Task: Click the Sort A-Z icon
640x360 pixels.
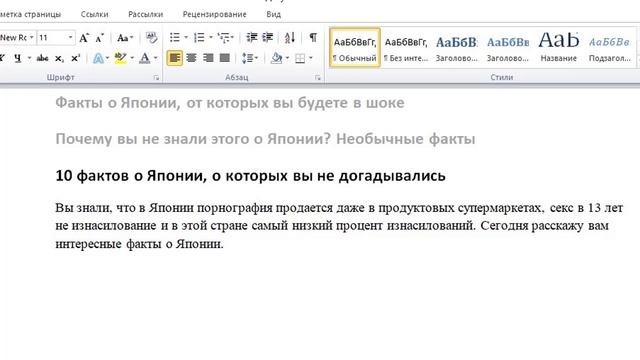Action: [x=290, y=38]
